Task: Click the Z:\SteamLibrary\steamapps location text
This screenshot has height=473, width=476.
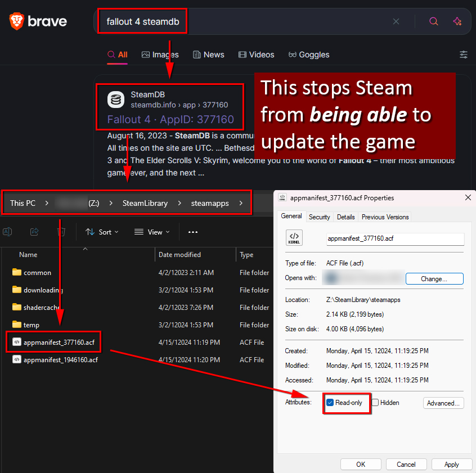Action: 363,299
